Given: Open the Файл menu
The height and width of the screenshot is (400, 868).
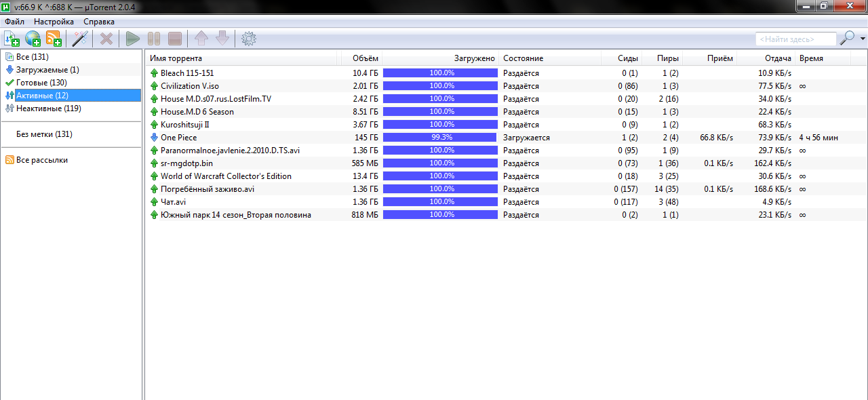Looking at the screenshot, I should coord(14,22).
